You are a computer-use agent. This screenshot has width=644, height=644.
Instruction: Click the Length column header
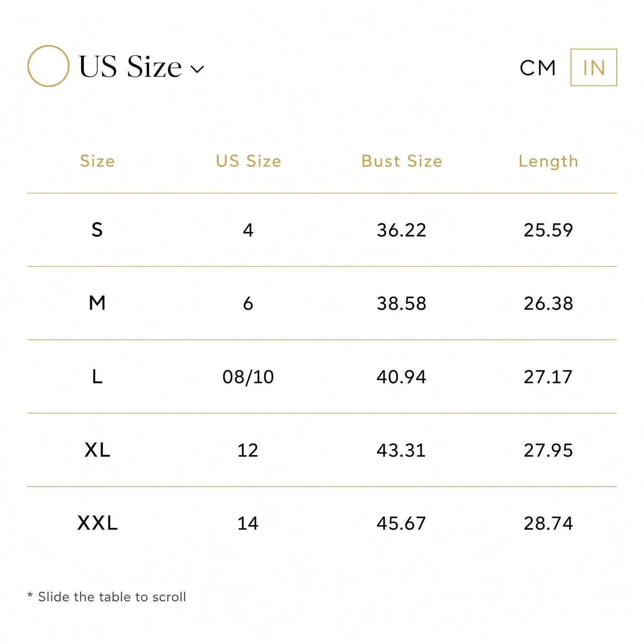[548, 161]
